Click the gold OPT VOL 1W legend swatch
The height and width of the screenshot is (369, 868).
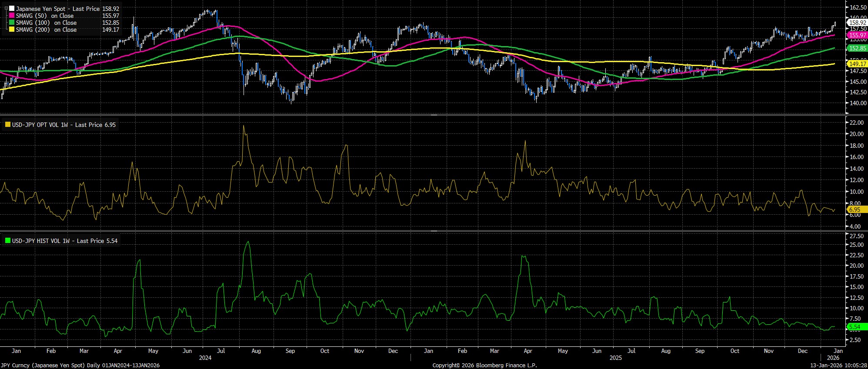7,125
